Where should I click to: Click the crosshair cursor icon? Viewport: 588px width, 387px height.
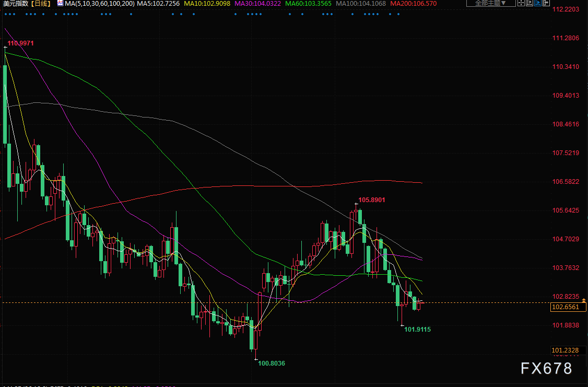point(521,3)
